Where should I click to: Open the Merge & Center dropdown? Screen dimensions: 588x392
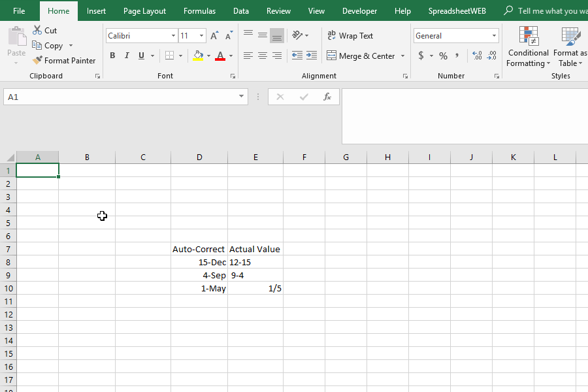[402, 56]
